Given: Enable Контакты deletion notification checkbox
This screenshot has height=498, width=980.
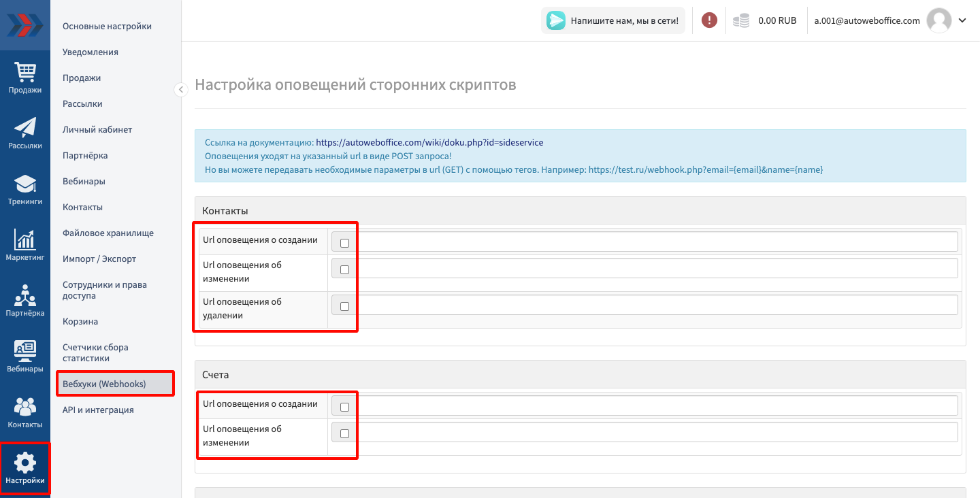Looking at the screenshot, I should tap(344, 306).
